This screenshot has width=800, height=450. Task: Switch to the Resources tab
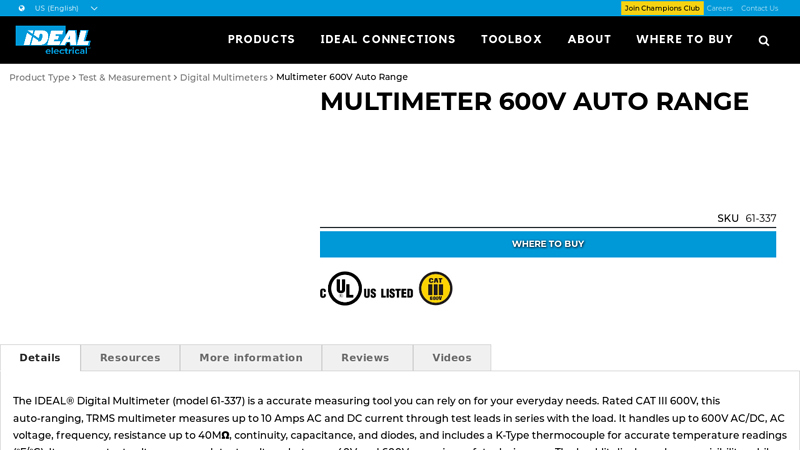130,358
